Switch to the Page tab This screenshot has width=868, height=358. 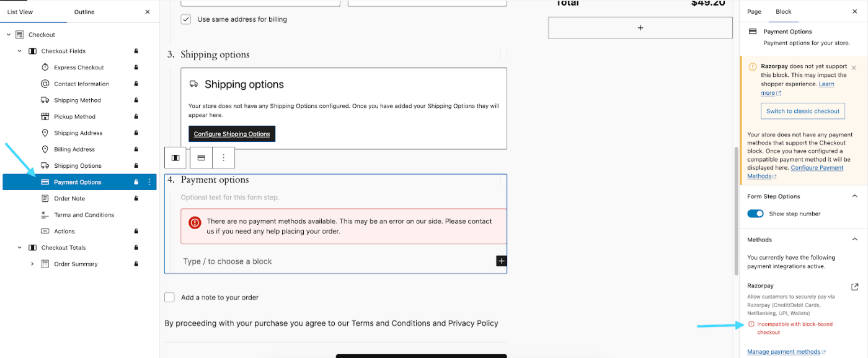pyautogui.click(x=755, y=12)
